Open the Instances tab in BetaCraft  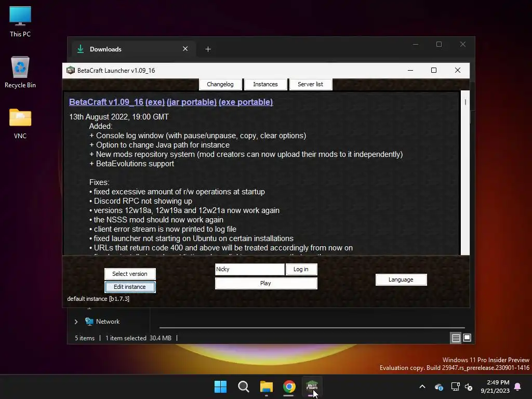click(x=265, y=84)
